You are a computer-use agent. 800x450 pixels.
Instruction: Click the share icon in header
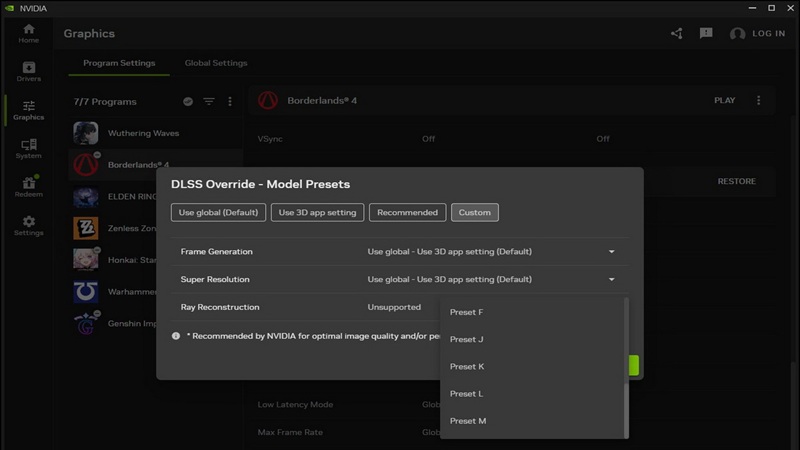coord(677,33)
